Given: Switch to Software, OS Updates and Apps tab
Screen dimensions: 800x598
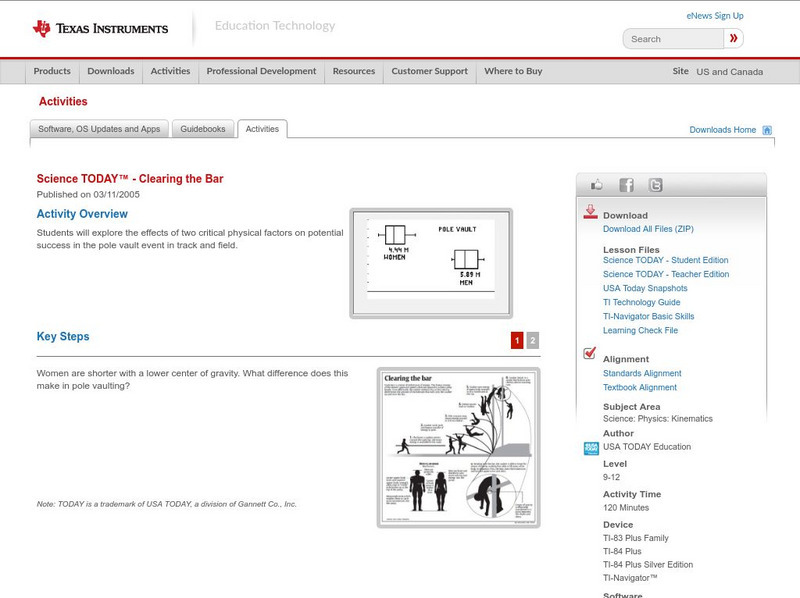Looking at the screenshot, I should pyautogui.click(x=99, y=129).
